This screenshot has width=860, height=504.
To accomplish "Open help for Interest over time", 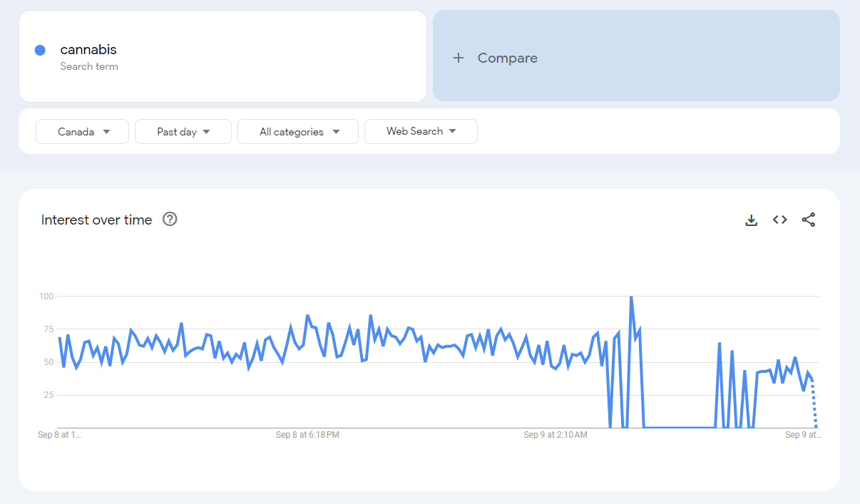I will click(x=170, y=220).
